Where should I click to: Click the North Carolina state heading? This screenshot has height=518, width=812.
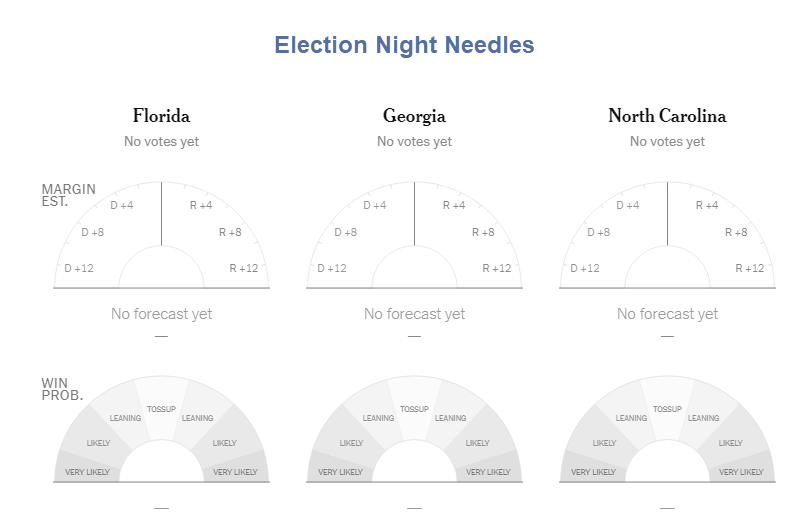click(667, 116)
